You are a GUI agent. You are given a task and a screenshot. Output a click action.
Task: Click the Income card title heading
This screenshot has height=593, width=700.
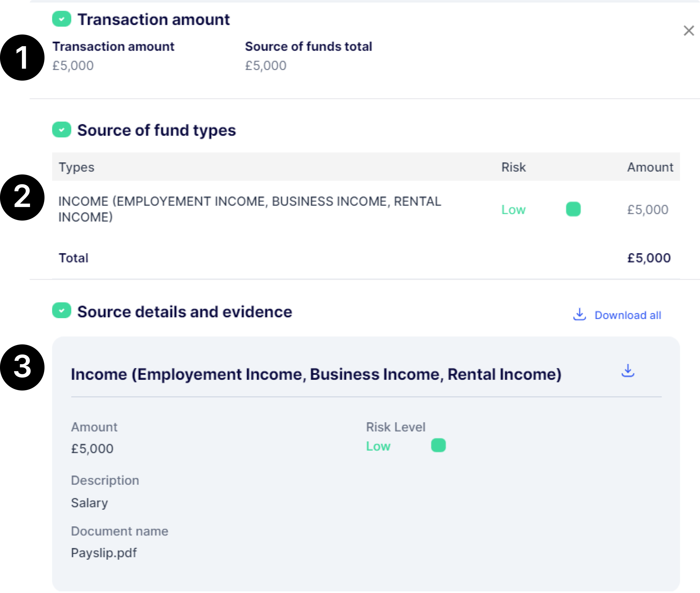tap(316, 374)
